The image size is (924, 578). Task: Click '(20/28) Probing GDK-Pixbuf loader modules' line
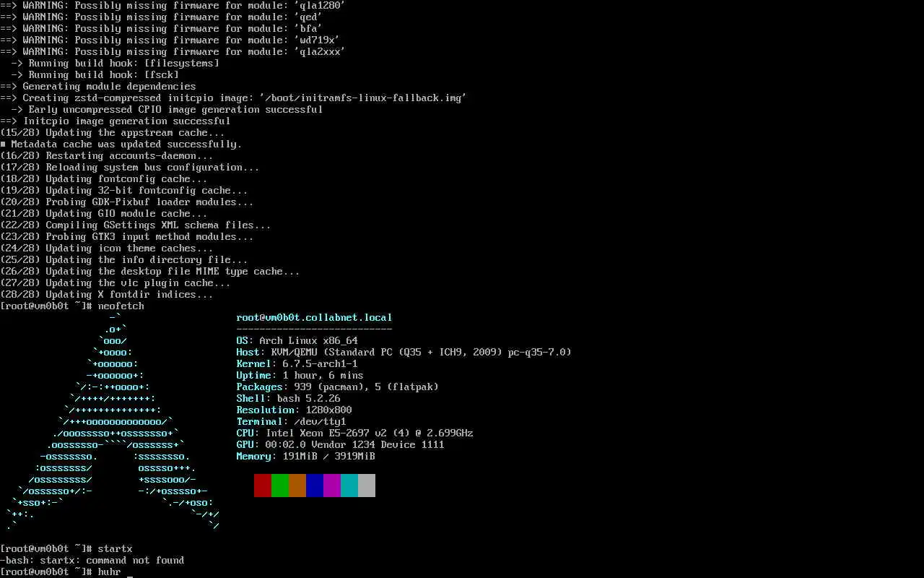pyautogui.click(x=127, y=202)
